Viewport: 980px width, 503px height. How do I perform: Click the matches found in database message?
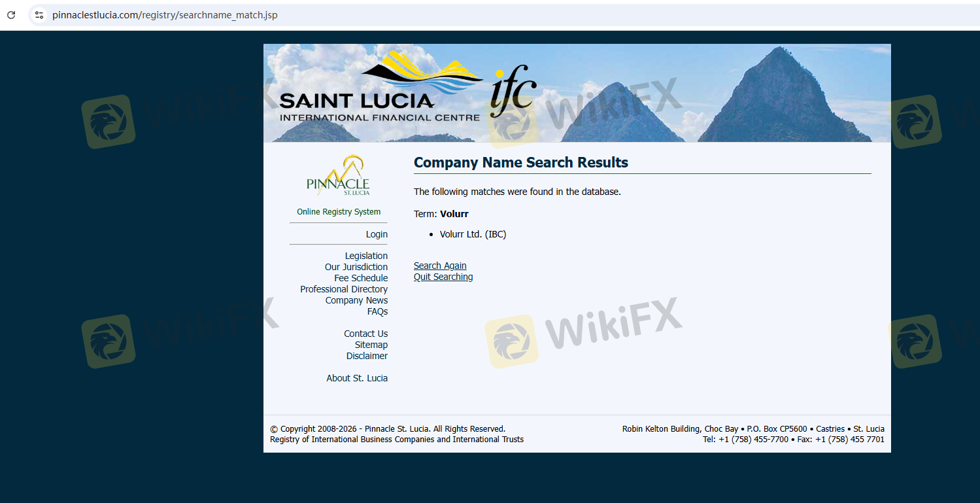[x=517, y=192]
